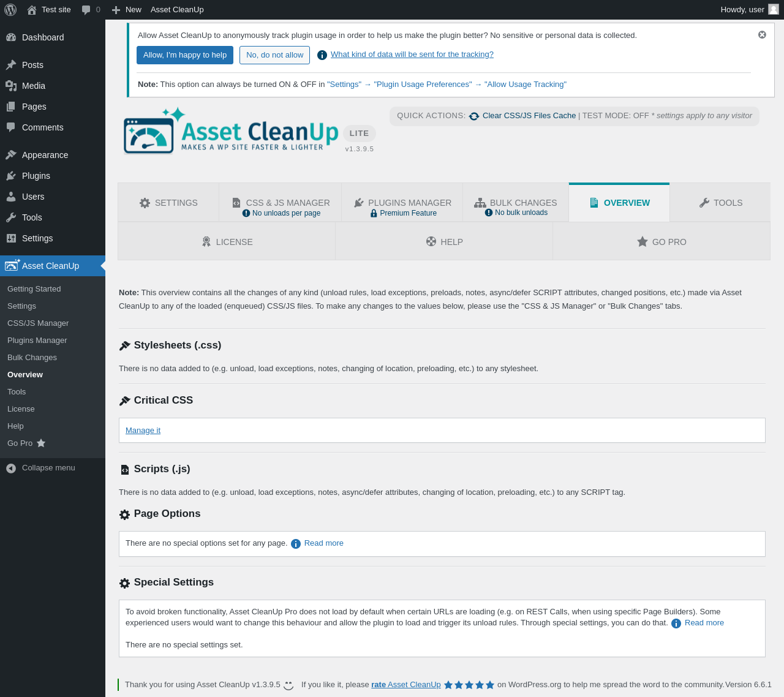Open the comments bubble in admin bar

tap(91, 10)
